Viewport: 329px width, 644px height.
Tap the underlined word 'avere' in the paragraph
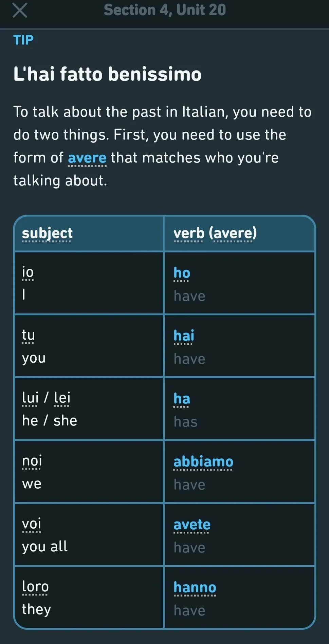pos(87,158)
